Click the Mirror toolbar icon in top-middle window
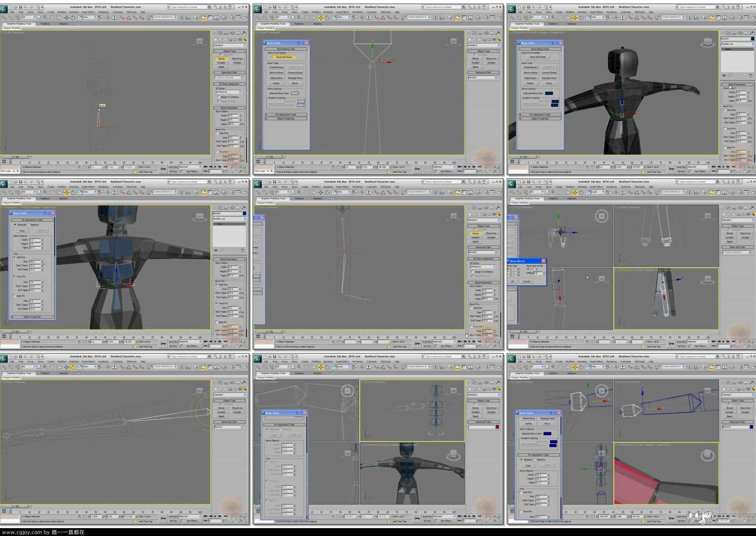The image size is (756, 536). [435, 18]
